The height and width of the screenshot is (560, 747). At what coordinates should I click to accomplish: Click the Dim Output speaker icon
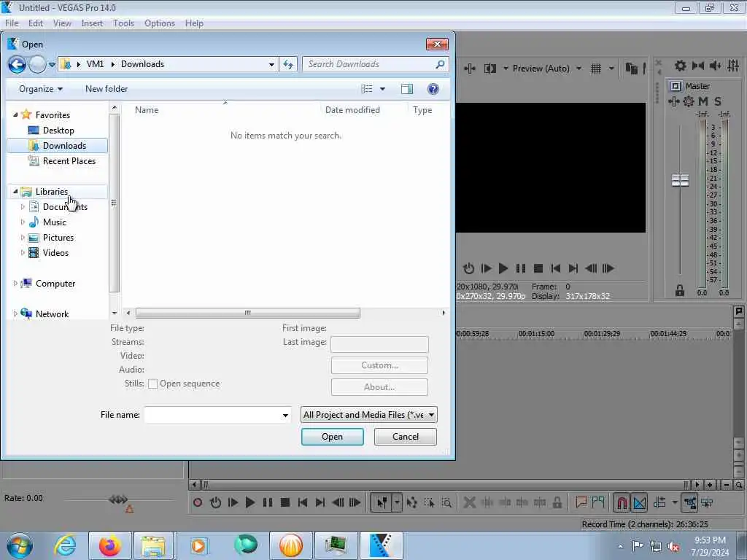coord(715,66)
